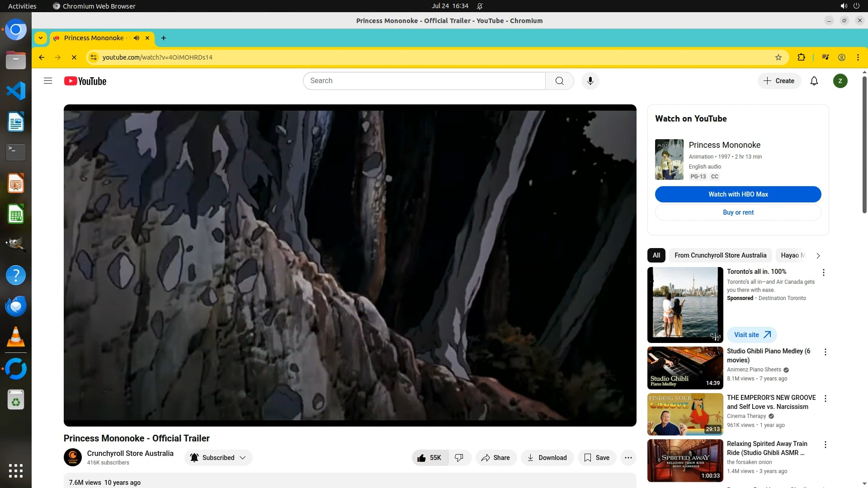This screenshot has width=868, height=488.
Task: Select the 'All' filter chip
Action: 656,255
